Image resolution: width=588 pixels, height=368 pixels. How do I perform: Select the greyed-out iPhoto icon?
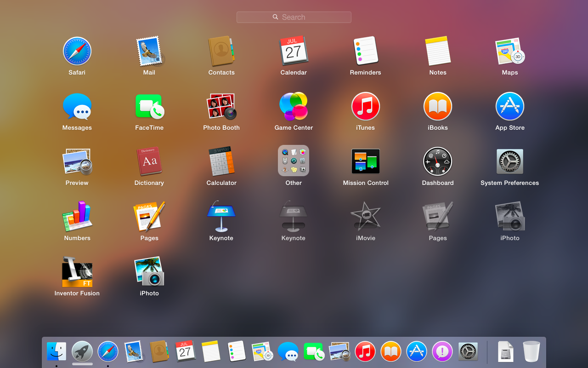click(510, 217)
